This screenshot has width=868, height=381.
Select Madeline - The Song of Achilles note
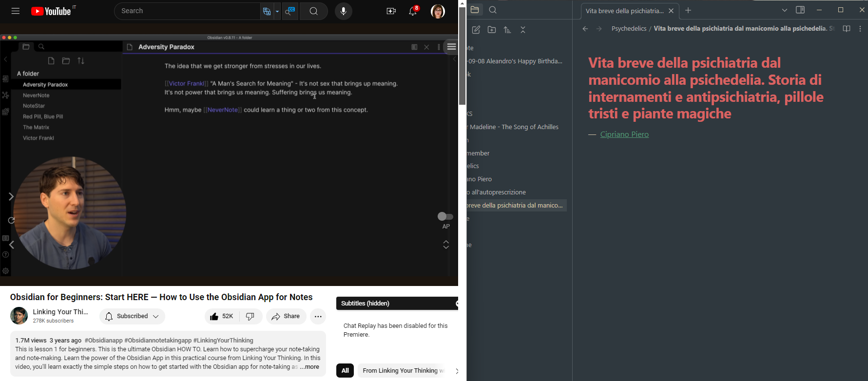tap(517, 127)
